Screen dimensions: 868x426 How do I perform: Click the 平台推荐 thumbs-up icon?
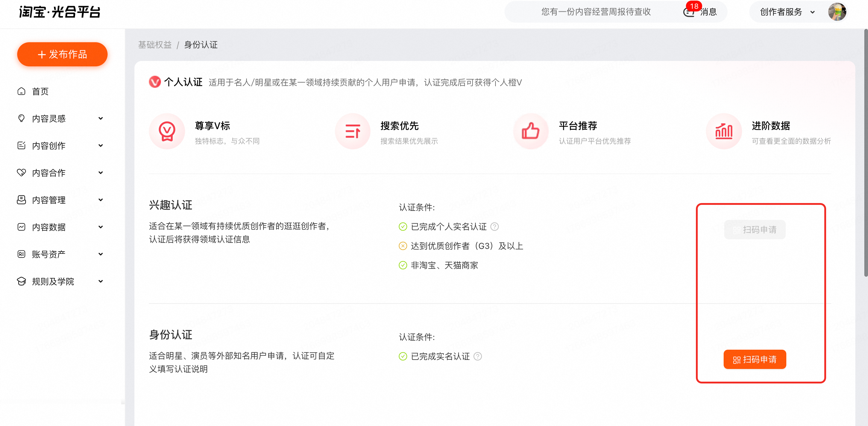pos(531,131)
